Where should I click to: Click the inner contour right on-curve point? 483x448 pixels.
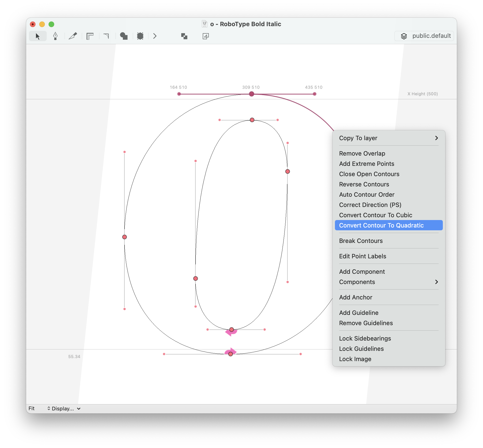(288, 171)
